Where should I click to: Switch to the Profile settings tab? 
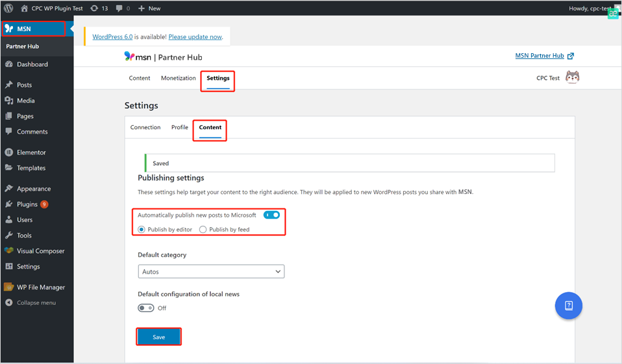click(179, 128)
